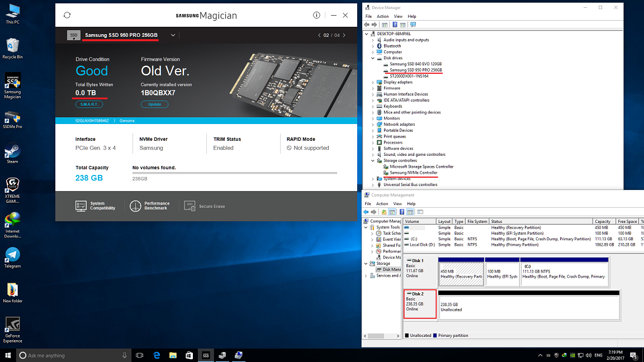The width and height of the screenshot is (644, 362).
Task: Open the drive selection dropdown in Magician
Action: 173,35
